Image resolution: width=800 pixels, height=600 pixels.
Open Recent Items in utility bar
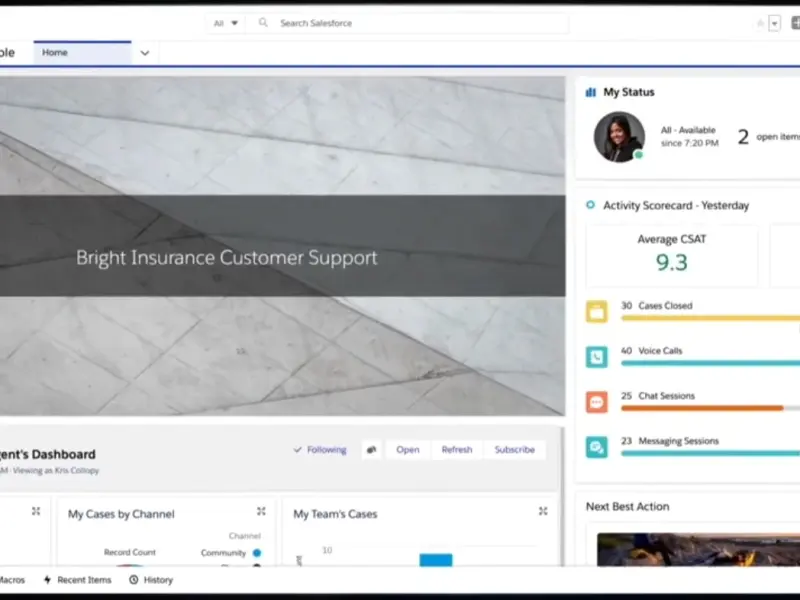tap(77, 580)
